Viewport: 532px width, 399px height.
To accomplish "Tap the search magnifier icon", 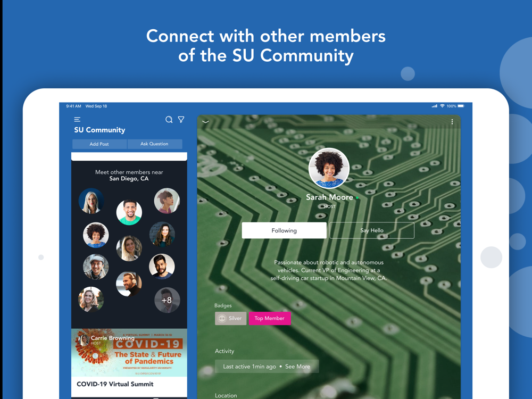I will pyautogui.click(x=169, y=119).
